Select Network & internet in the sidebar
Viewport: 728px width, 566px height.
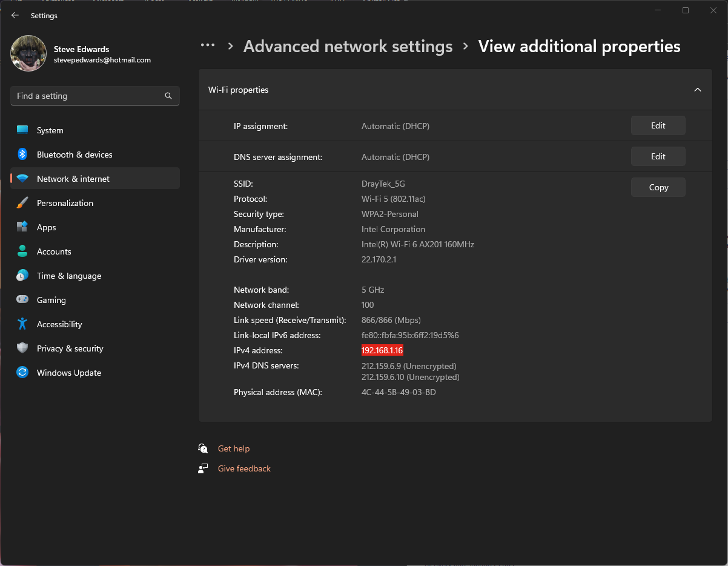click(x=73, y=179)
